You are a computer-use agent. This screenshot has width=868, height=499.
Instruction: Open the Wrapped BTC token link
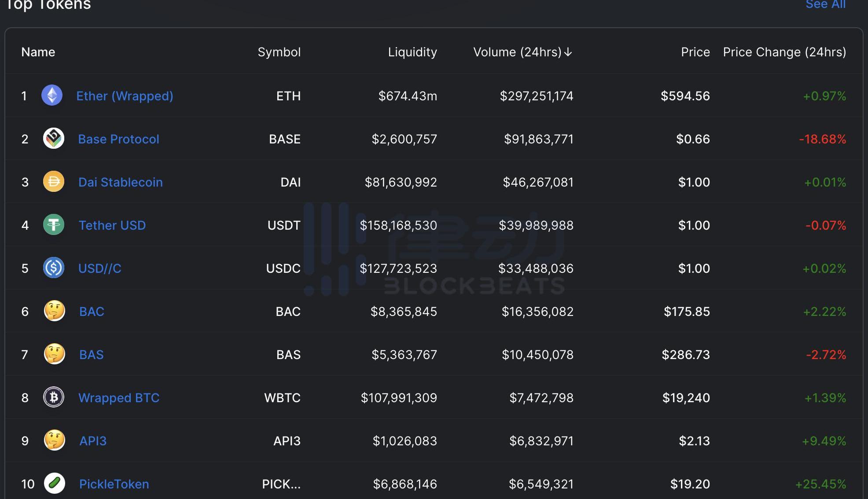click(119, 398)
